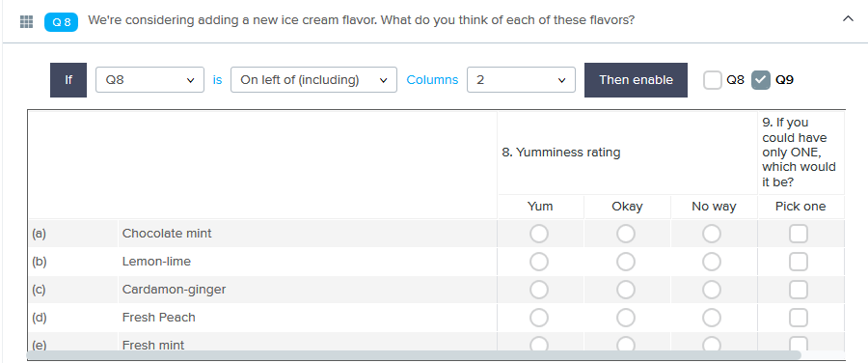The height and width of the screenshot is (363, 868).
Task: Open the Columns value dropdown showing 2
Action: pos(521,80)
